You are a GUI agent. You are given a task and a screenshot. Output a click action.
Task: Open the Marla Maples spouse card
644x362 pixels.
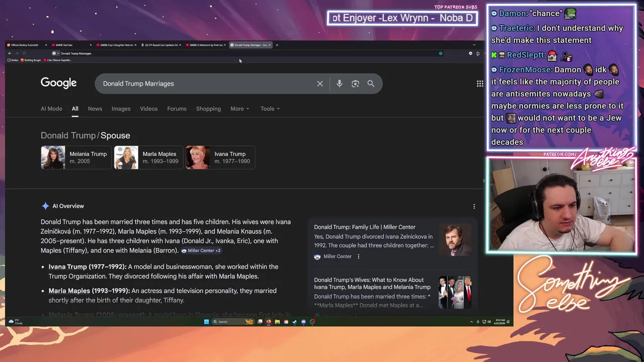point(148,157)
